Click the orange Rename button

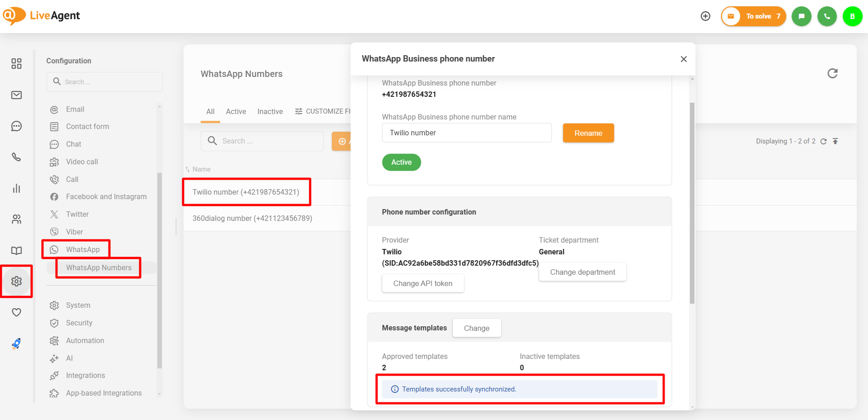(x=588, y=133)
